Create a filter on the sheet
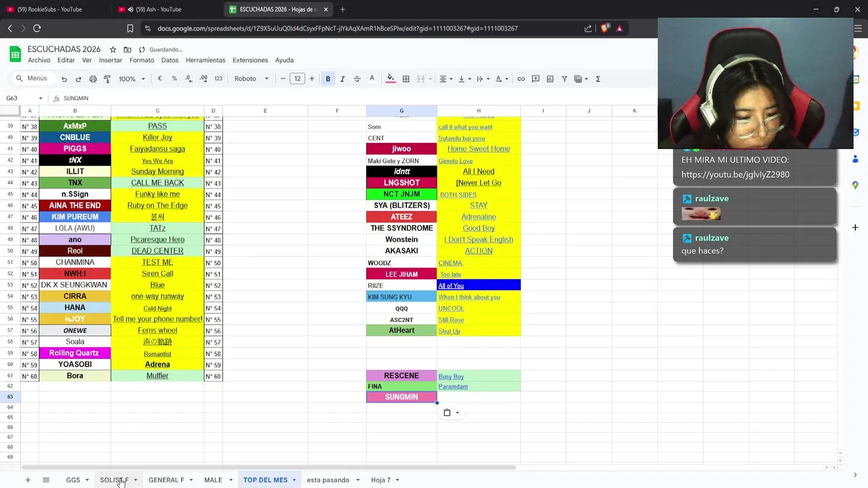 point(564,79)
